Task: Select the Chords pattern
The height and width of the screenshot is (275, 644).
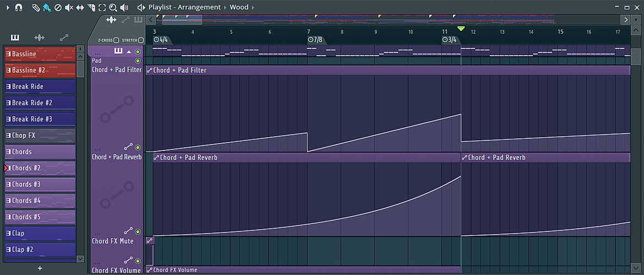Action: click(40, 152)
